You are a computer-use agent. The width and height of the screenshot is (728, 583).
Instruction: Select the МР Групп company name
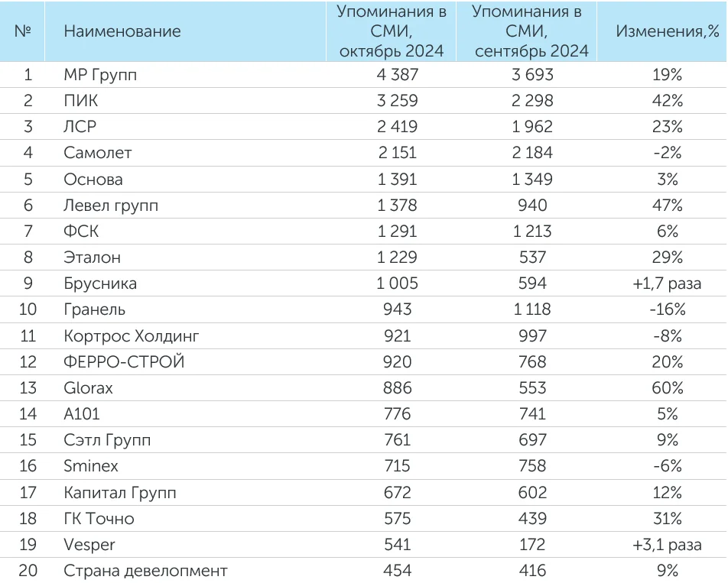click(x=101, y=75)
